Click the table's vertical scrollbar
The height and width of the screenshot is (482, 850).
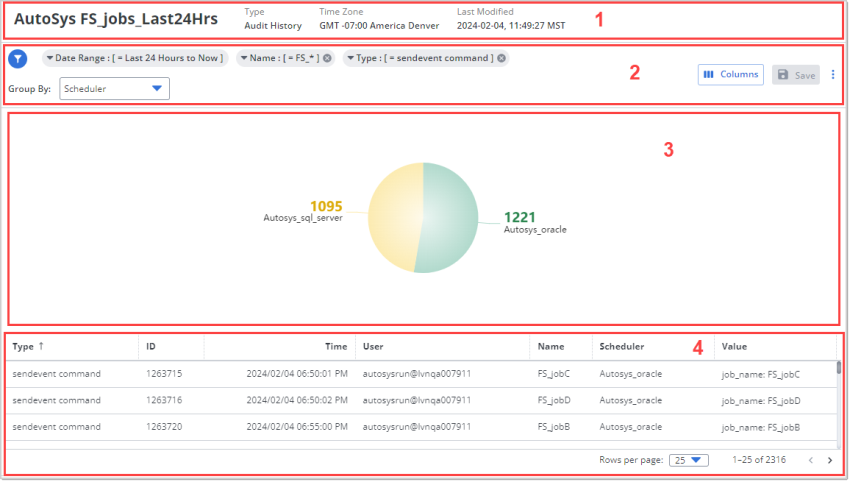click(x=839, y=369)
